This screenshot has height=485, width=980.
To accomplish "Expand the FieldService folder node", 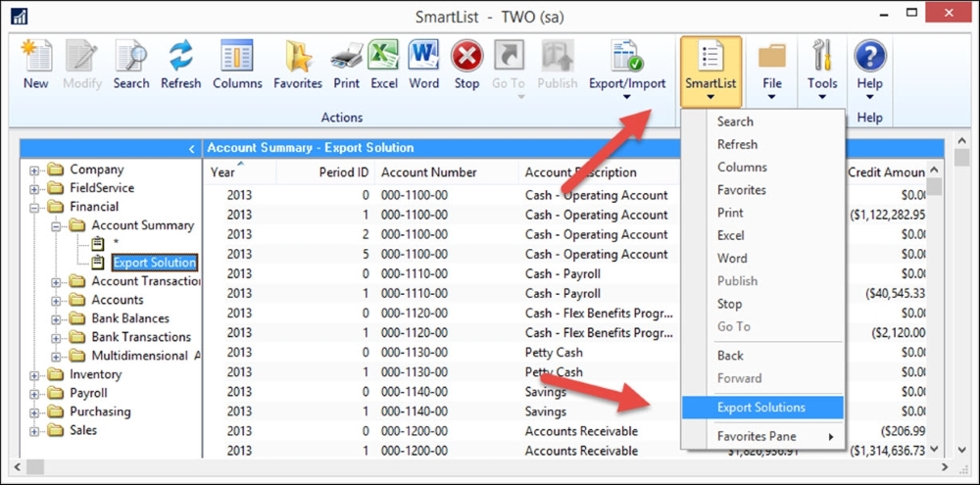I will (x=34, y=189).
